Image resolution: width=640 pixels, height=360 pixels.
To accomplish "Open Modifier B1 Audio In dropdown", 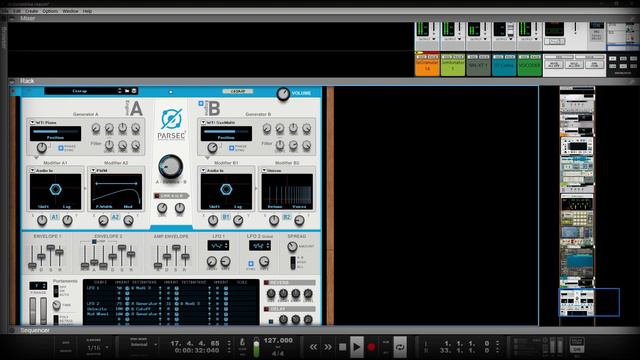I will (203, 170).
